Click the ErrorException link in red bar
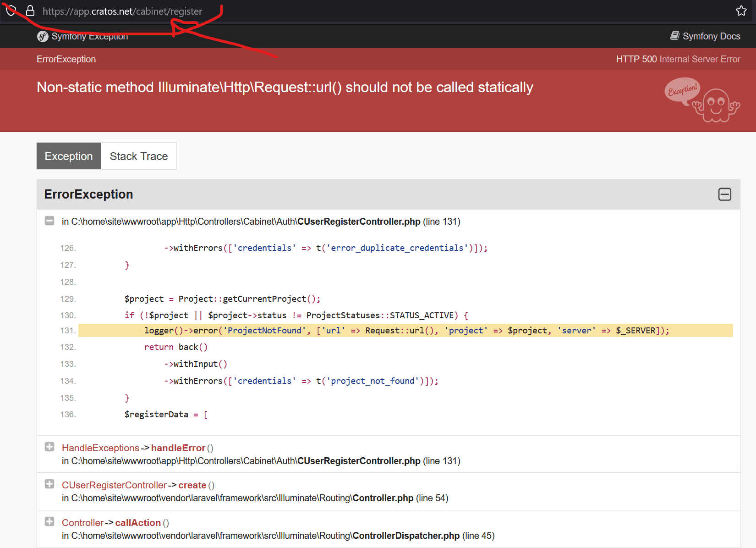 pos(66,59)
